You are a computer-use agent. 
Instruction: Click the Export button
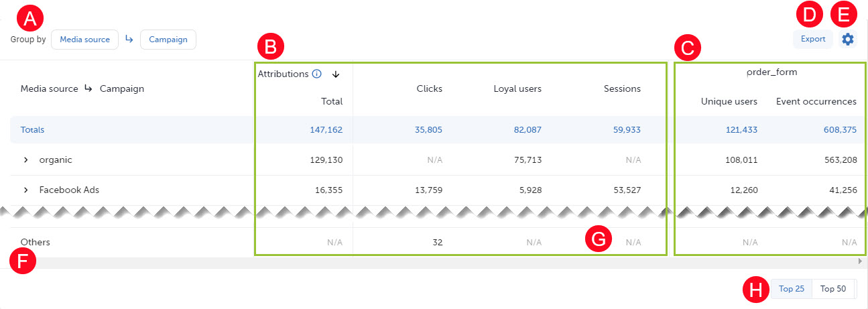point(812,40)
